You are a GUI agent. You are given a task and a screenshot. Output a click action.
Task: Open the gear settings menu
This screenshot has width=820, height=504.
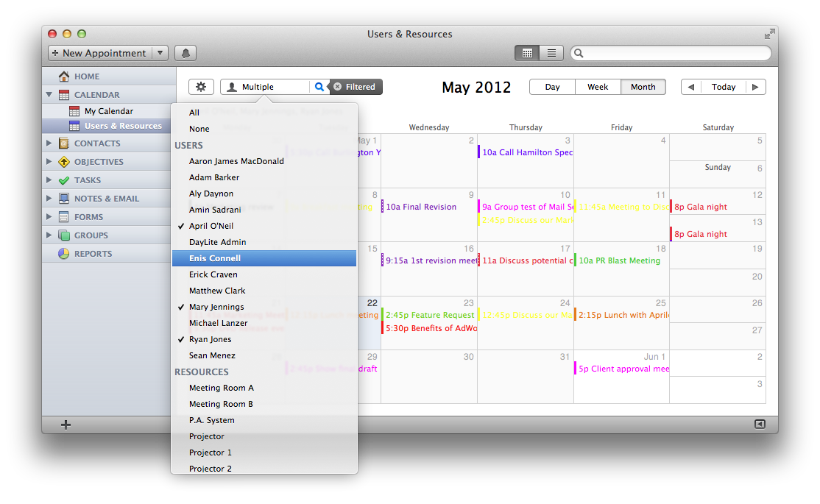point(201,87)
